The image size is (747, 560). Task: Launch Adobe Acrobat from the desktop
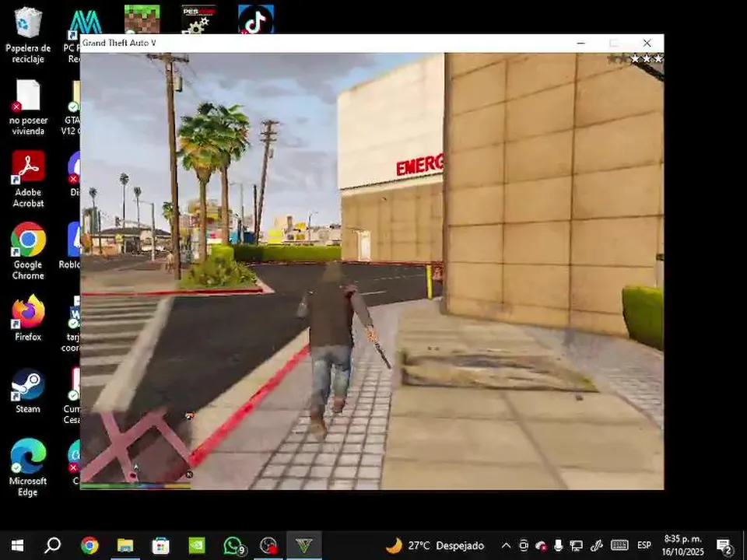(x=28, y=180)
